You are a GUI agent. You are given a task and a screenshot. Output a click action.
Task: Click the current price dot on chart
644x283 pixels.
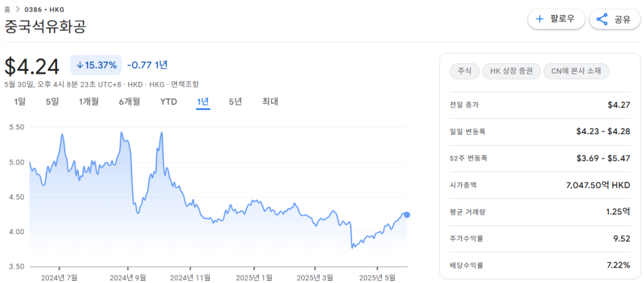pyautogui.click(x=407, y=215)
